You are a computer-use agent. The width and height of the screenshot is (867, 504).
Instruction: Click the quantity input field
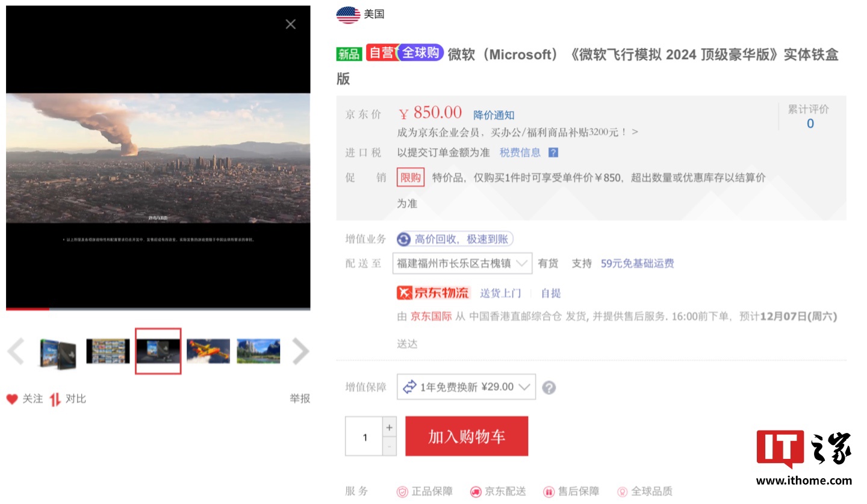[x=364, y=437]
